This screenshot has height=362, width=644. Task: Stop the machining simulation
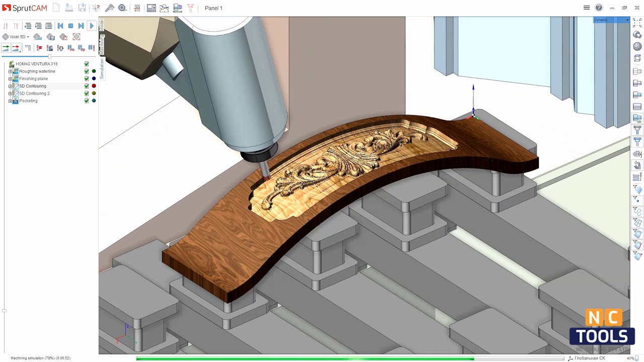tap(71, 26)
